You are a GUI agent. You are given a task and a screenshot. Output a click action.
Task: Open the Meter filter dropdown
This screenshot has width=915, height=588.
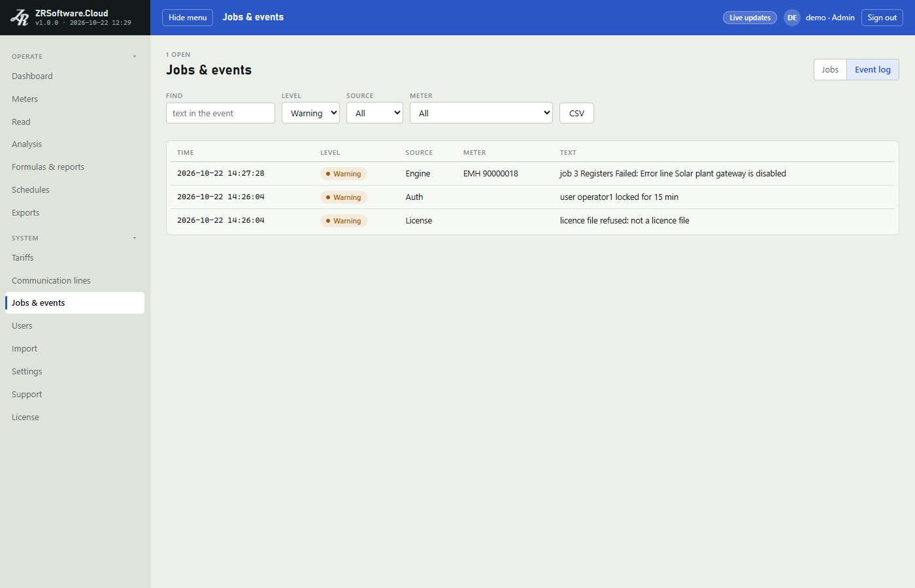[481, 113]
